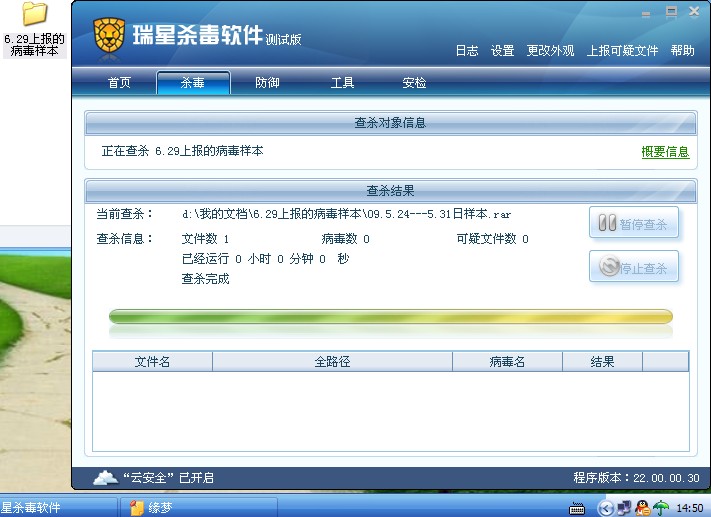Click the scan progress bar

pyautogui.click(x=391, y=317)
